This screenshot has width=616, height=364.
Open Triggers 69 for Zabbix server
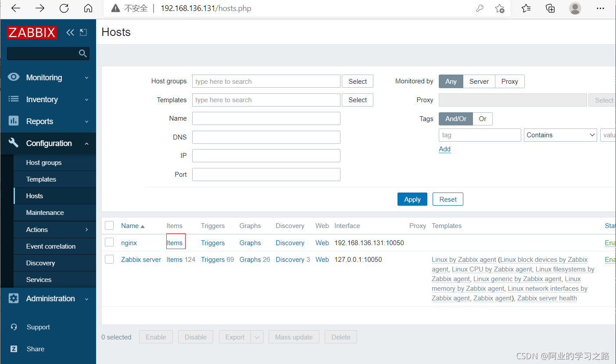tap(218, 260)
